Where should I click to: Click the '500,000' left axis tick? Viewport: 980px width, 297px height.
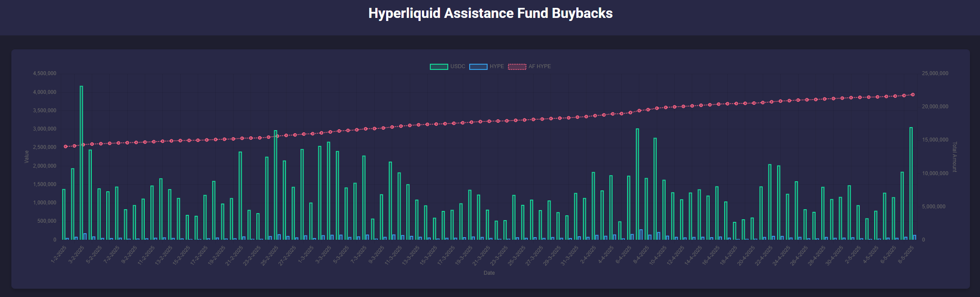pyautogui.click(x=47, y=221)
